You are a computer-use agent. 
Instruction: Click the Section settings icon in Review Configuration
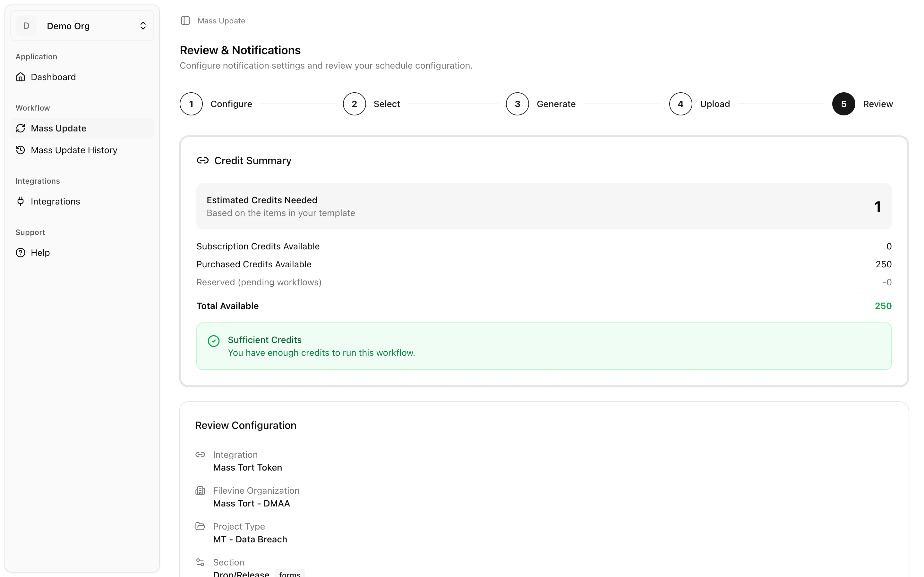pyautogui.click(x=201, y=562)
